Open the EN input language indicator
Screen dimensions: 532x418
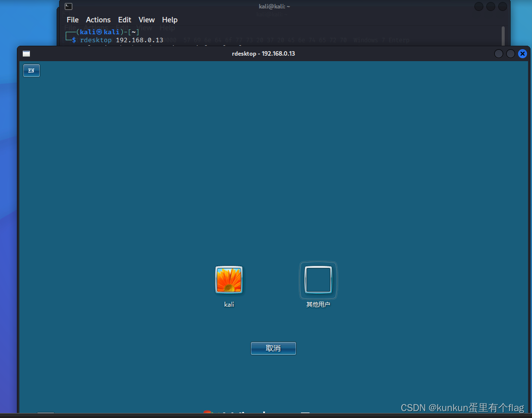tap(32, 71)
